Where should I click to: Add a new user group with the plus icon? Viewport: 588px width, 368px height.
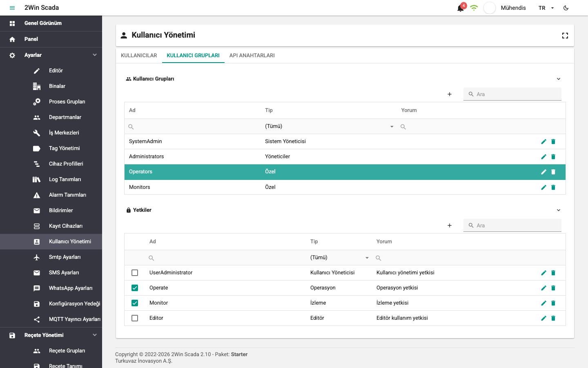click(x=450, y=94)
